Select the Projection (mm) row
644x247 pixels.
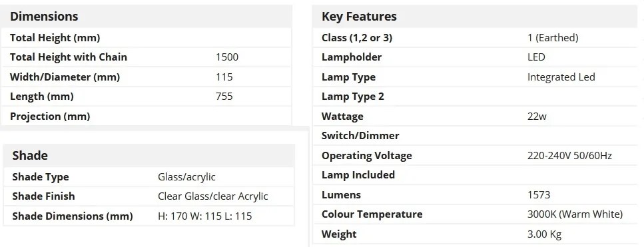[x=147, y=116]
